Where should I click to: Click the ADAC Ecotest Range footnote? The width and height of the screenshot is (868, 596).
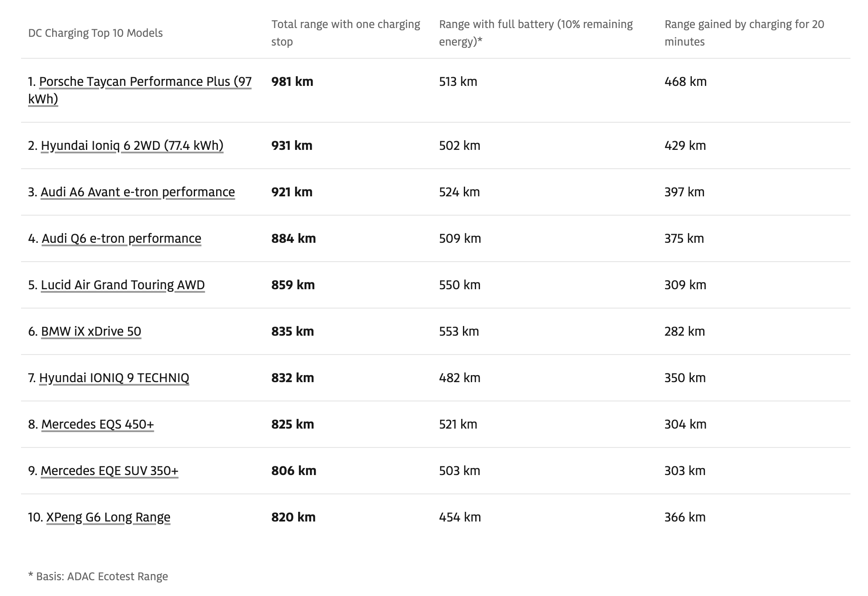tap(98, 576)
